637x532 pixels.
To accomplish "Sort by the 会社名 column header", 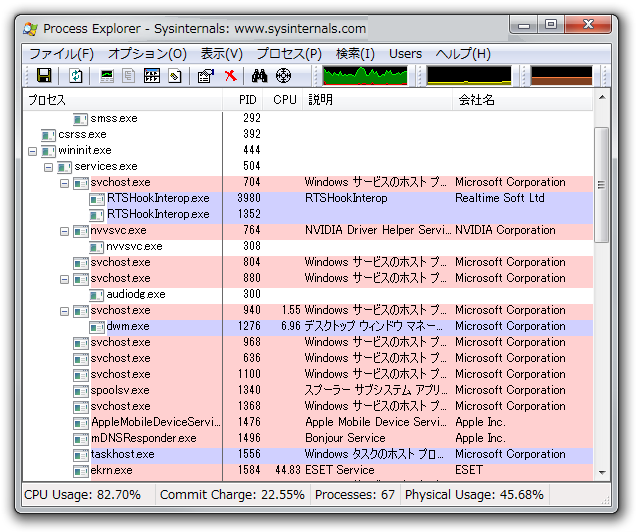I will tap(523, 99).
